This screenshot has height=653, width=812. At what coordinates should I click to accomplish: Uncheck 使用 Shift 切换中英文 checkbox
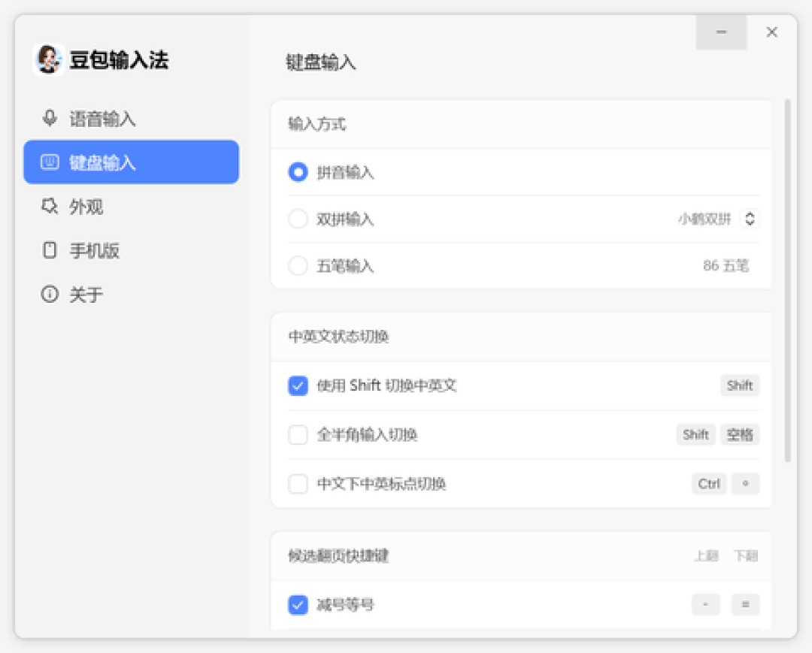pos(298,385)
